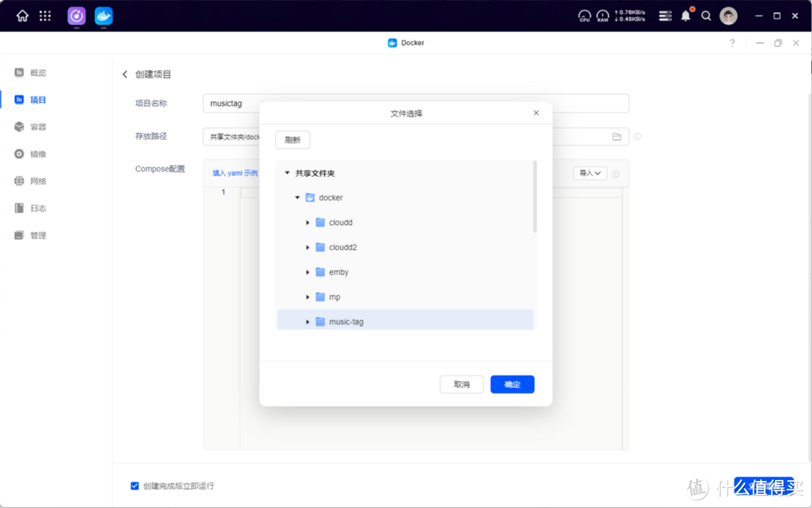The image size is (812, 508).
Task: Uncheck 创建完成后立即运行 checkbox
Action: pos(135,485)
